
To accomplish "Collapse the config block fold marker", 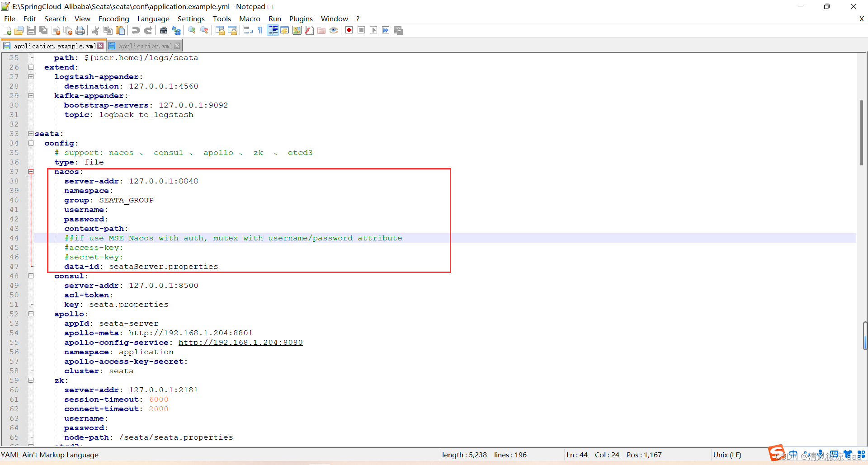I will pos(31,143).
